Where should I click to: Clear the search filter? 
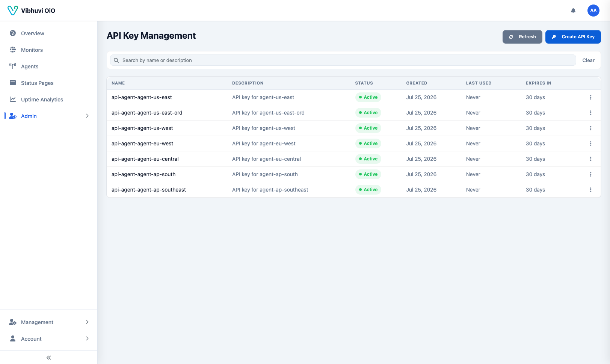pos(588,60)
